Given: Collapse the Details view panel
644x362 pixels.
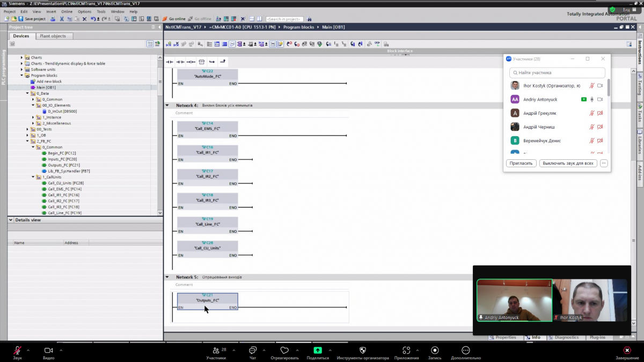Looking at the screenshot, I should pos(10,220).
